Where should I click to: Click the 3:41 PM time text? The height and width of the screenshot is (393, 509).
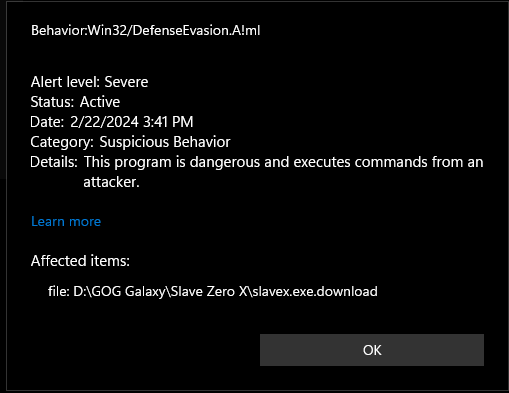pos(168,122)
